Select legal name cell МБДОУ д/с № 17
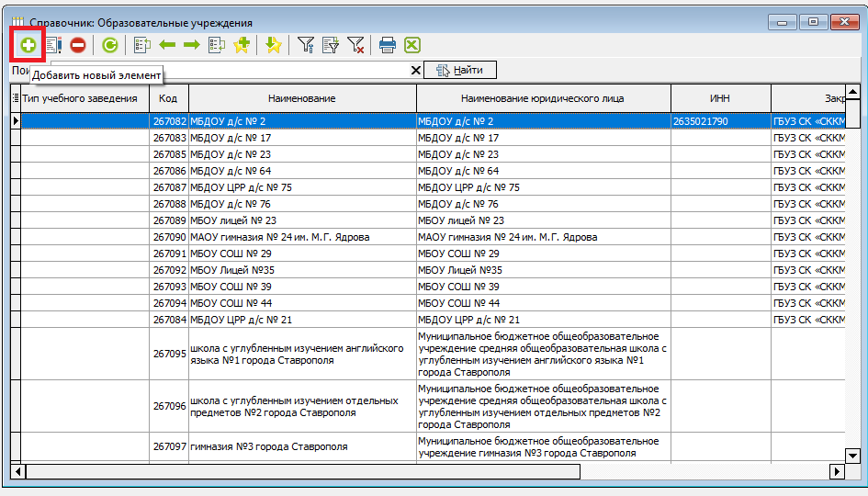868x496 pixels. coord(543,138)
